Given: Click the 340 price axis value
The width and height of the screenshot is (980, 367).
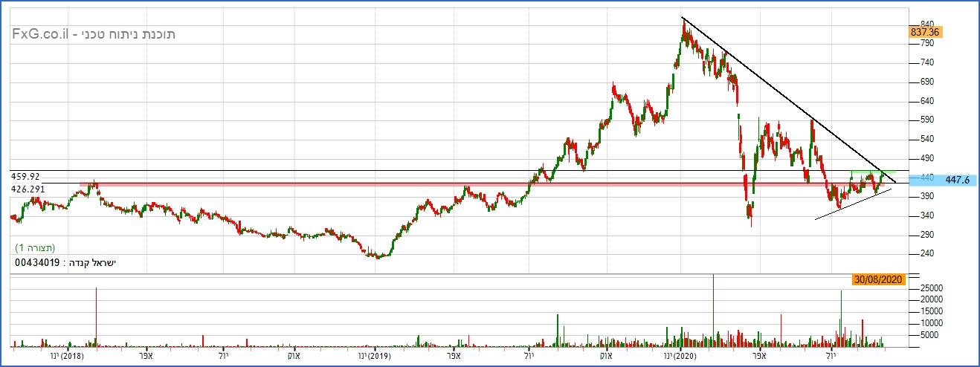Looking at the screenshot, I should coord(926,215).
